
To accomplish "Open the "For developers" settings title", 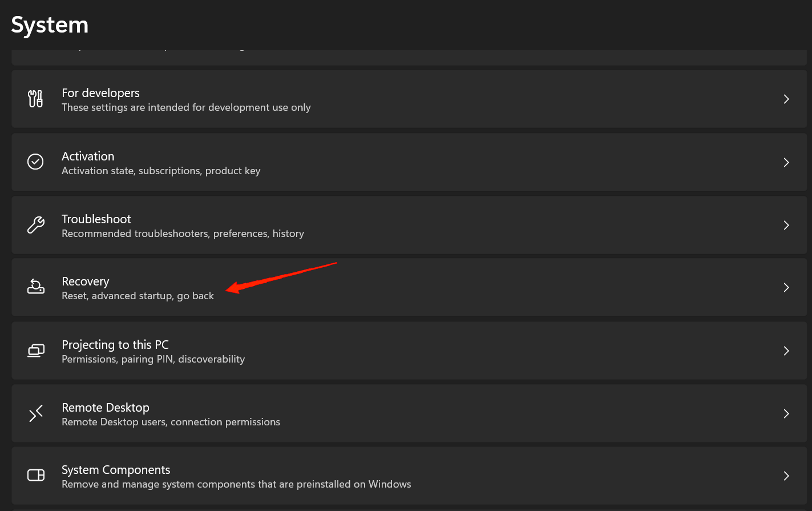I will [100, 93].
